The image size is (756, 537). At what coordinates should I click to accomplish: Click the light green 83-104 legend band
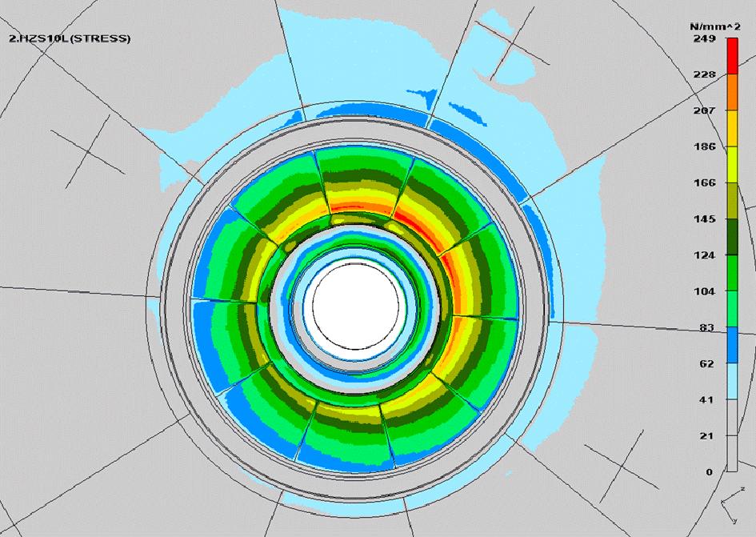click(x=732, y=309)
